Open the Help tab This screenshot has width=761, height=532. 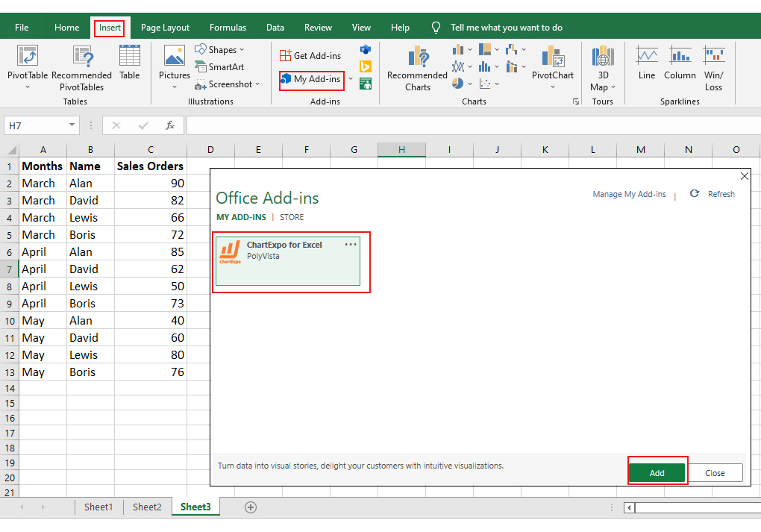400,28
